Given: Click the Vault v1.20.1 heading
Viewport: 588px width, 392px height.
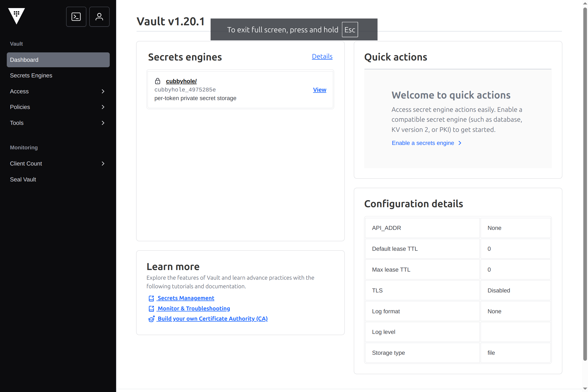Looking at the screenshot, I should tap(171, 21).
